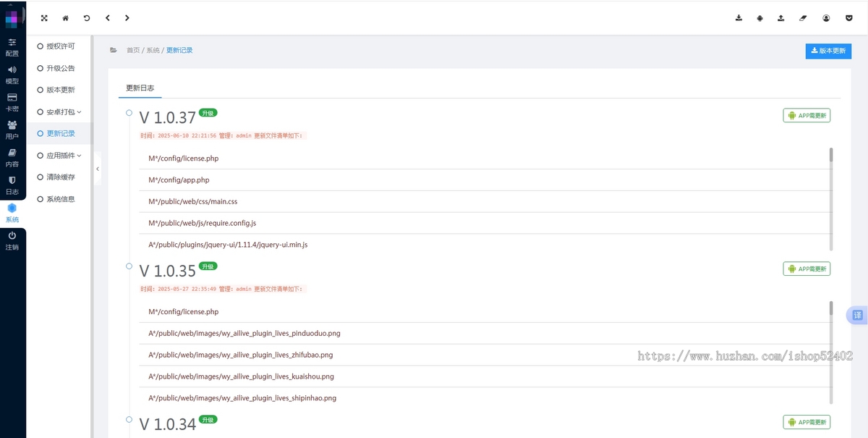Click APP需更新 button for V 1.0.35
The width and height of the screenshot is (868, 438).
(807, 269)
